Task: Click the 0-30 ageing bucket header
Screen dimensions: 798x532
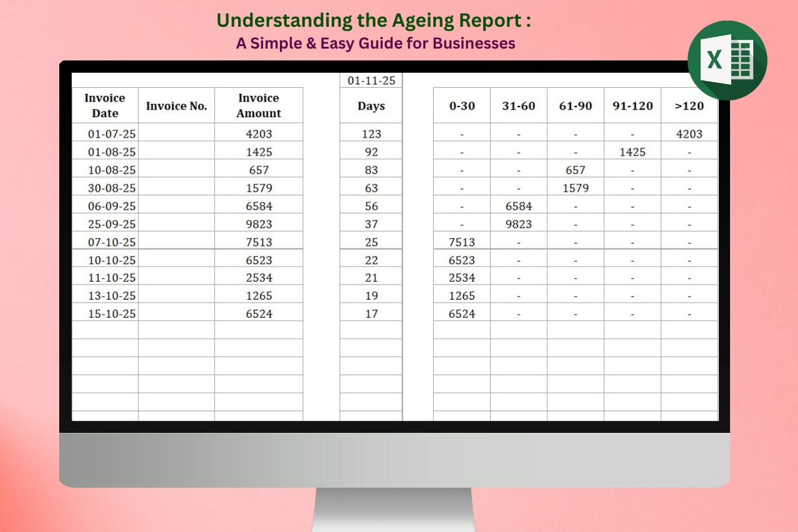Action: pos(462,106)
